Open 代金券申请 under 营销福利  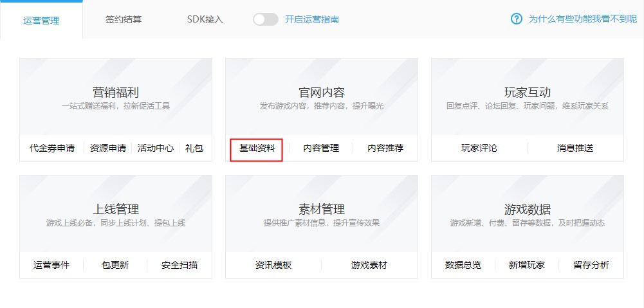click(x=52, y=149)
